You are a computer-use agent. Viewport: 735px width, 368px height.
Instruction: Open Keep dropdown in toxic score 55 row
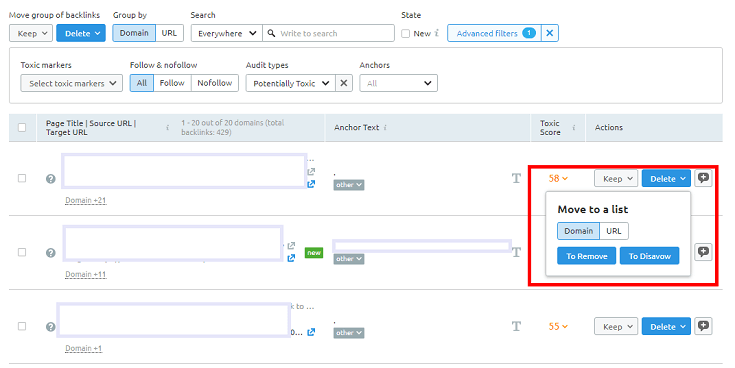[x=616, y=327]
